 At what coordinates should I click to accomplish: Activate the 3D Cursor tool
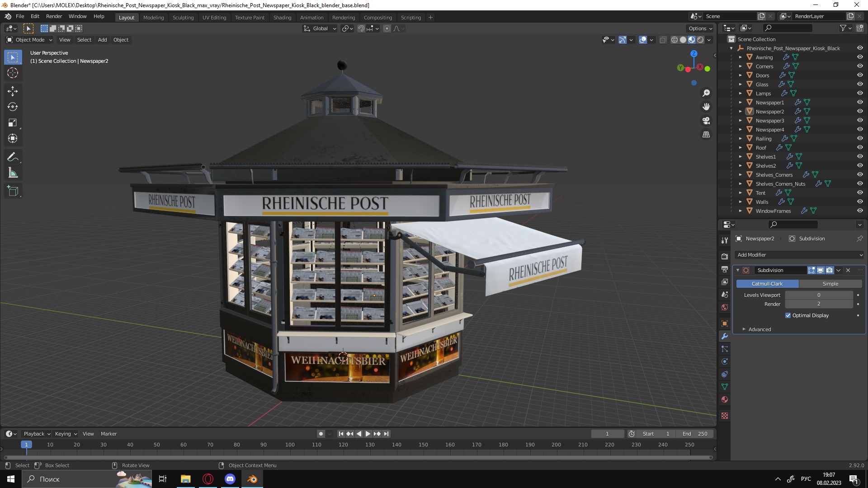coord(13,73)
